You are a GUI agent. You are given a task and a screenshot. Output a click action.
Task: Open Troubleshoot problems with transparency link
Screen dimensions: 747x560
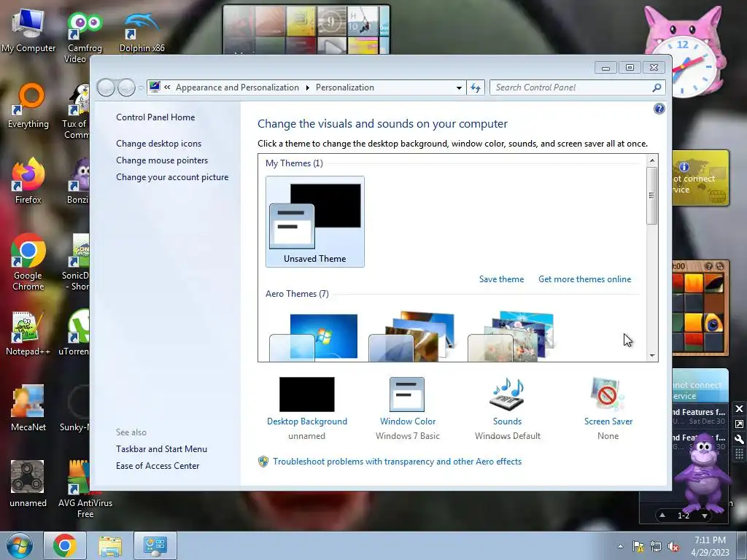pyautogui.click(x=397, y=462)
